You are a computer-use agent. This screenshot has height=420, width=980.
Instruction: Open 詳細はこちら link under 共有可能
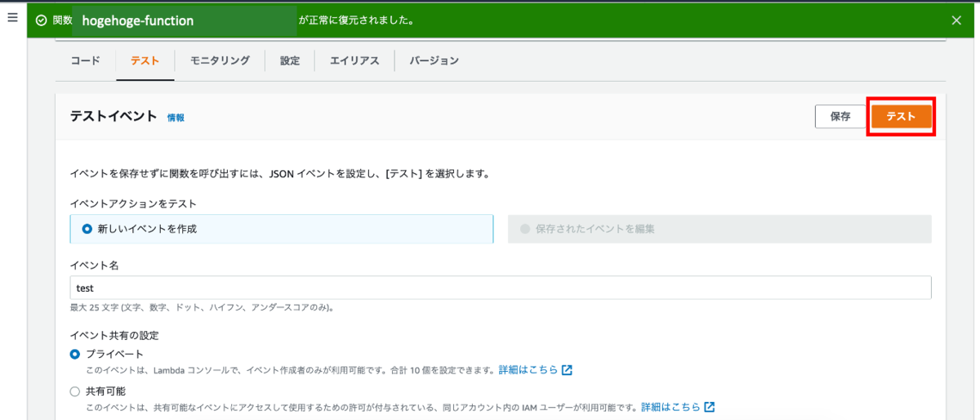(x=670, y=407)
